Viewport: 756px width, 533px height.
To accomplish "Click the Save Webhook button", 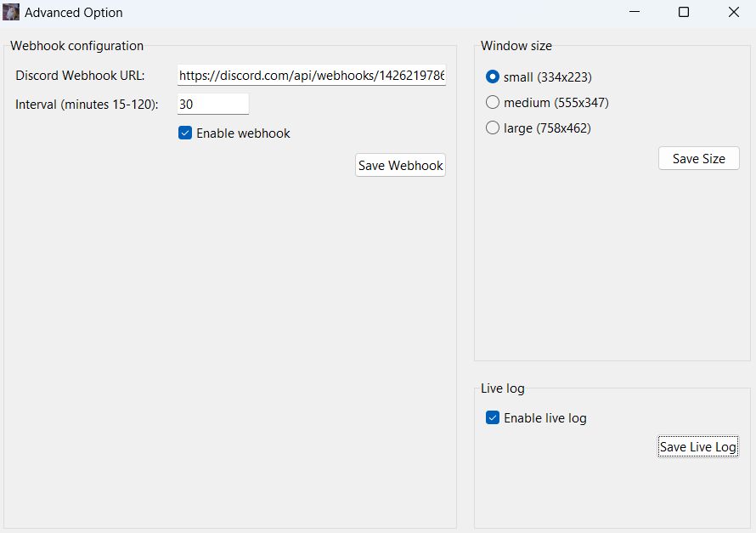I will 400,165.
